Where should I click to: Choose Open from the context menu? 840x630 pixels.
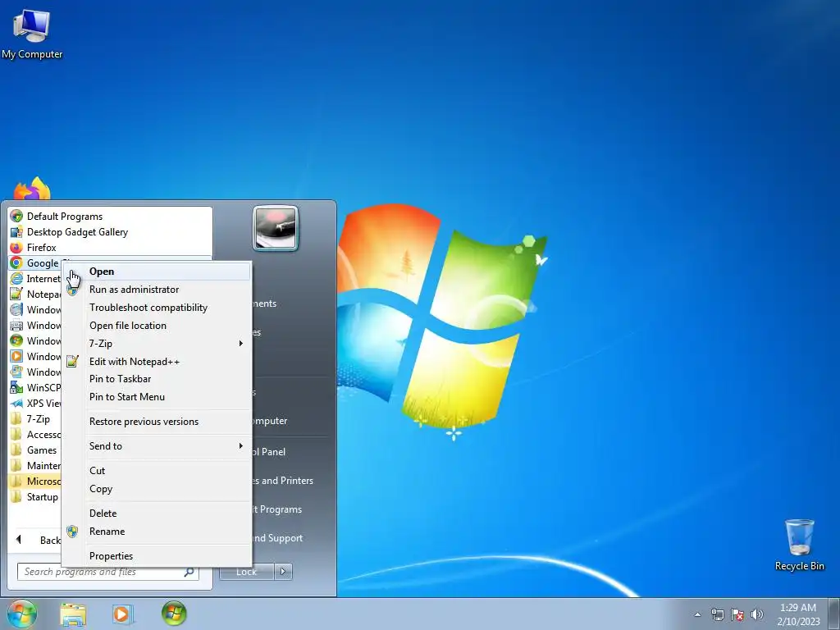[157, 271]
